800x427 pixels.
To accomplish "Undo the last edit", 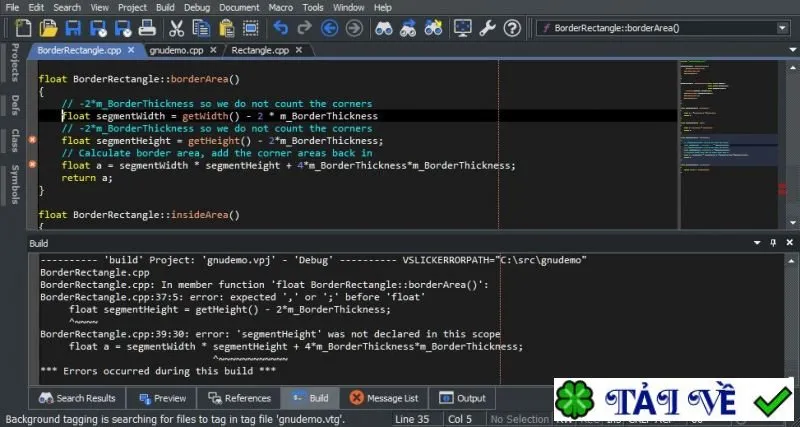I will pos(280,28).
